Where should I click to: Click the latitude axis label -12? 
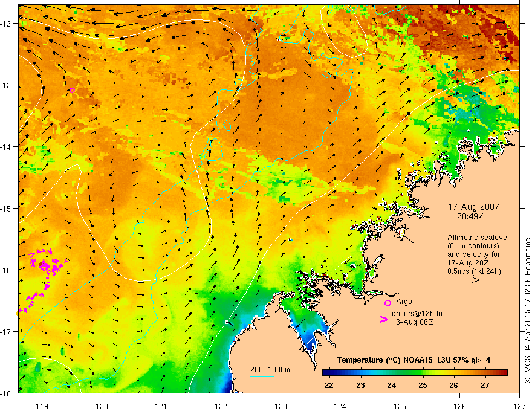(7, 24)
